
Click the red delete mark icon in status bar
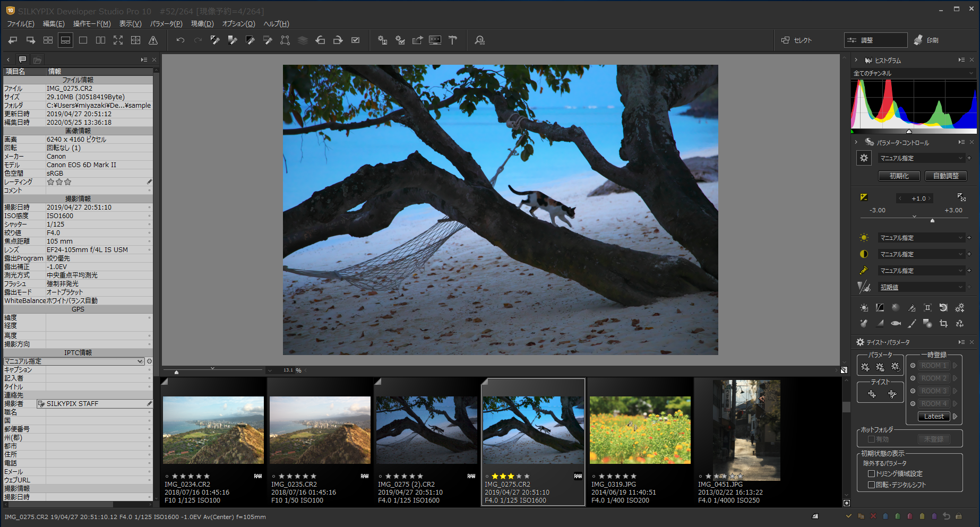(x=873, y=516)
